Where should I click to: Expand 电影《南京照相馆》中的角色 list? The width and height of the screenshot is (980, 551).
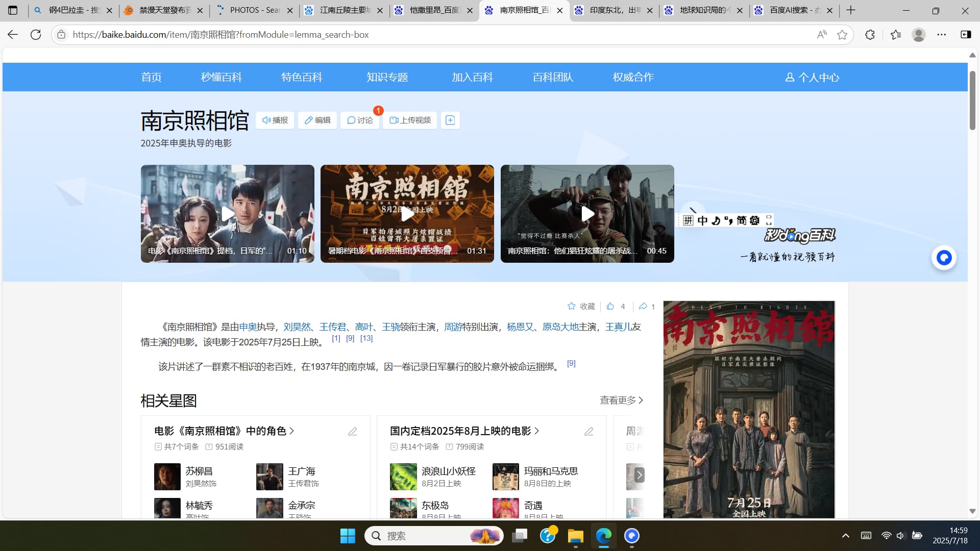point(224,431)
